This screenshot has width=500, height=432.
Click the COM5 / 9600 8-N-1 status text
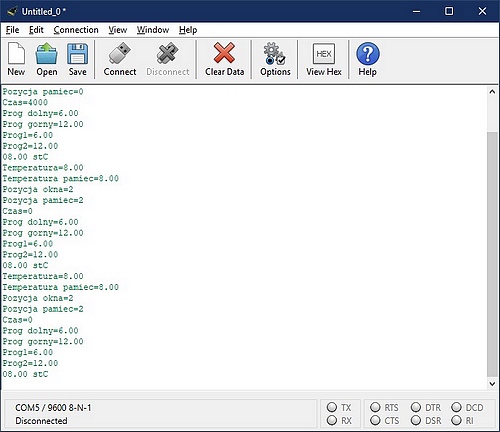pos(53,408)
